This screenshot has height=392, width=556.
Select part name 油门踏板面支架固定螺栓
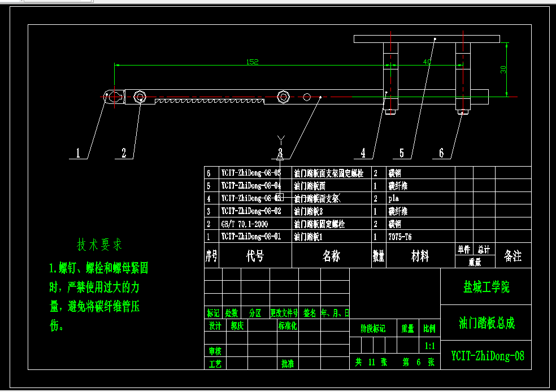tap(329, 173)
